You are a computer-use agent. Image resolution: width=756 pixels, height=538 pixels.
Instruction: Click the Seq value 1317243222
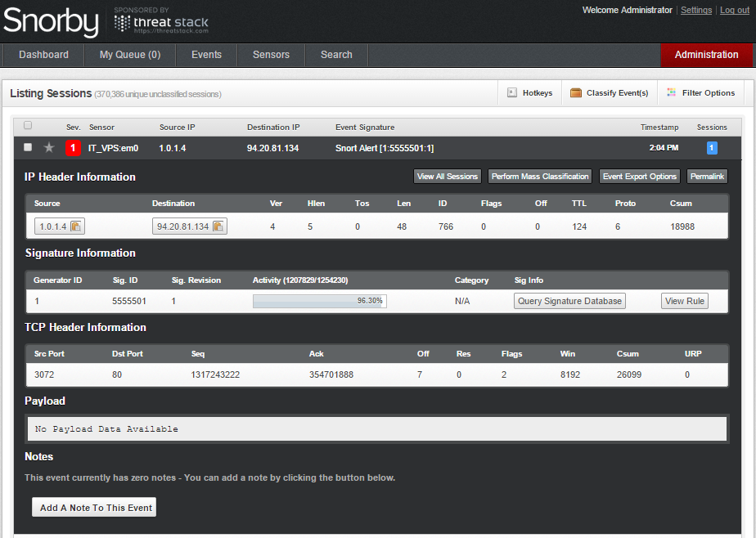coord(215,374)
